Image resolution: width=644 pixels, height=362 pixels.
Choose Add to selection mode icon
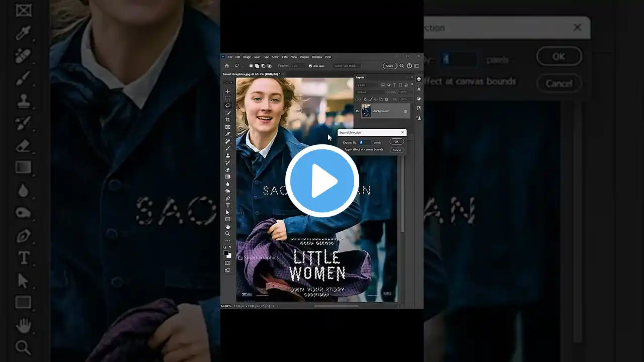(257, 66)
